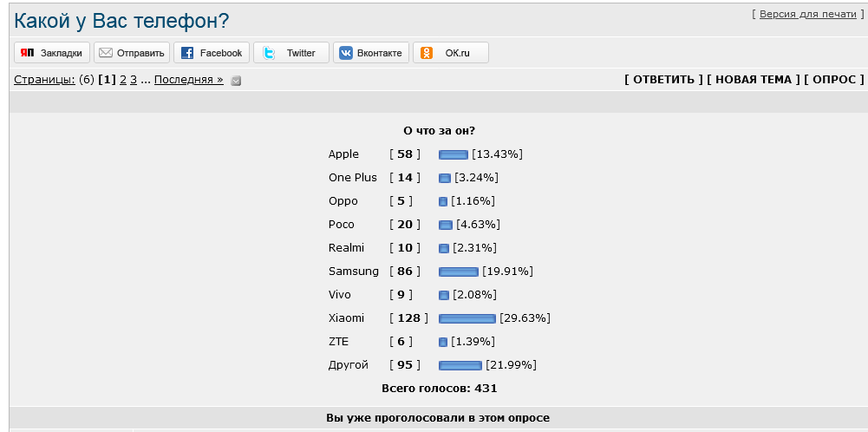Share via the Facebook icon
The width and height of the screenshot is (868, 432).
click(x=187, y=53)
